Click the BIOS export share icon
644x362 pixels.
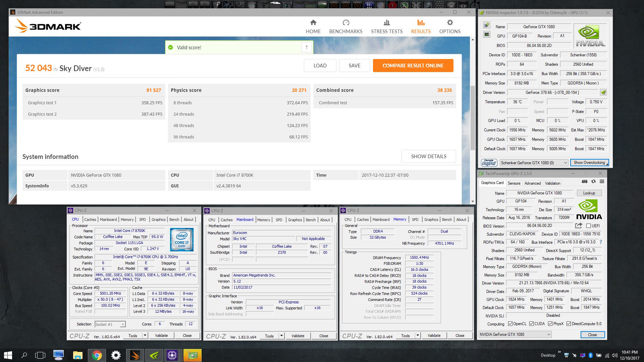pos(579,226)
